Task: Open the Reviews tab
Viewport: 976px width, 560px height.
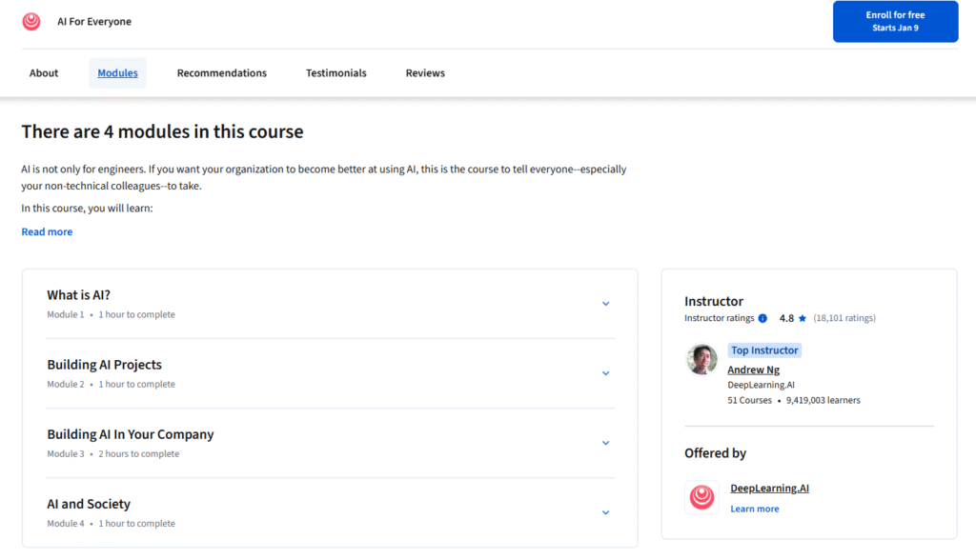Action: point(425,73)
